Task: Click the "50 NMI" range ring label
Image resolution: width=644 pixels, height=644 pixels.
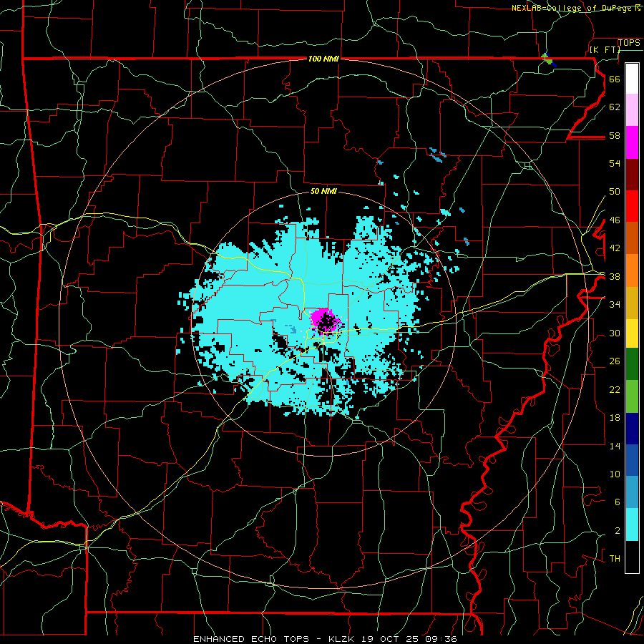Action: tap(323, 191)
